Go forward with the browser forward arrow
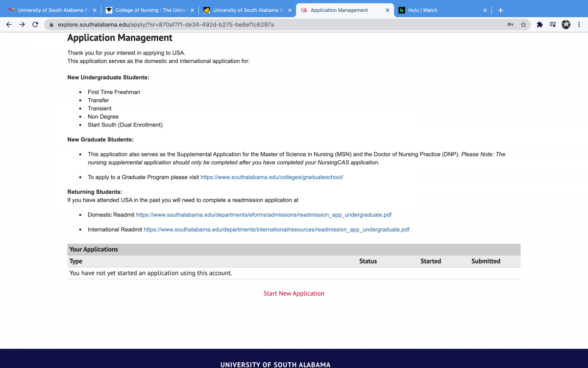Screen dimensions: 588x368 point(22,25)
